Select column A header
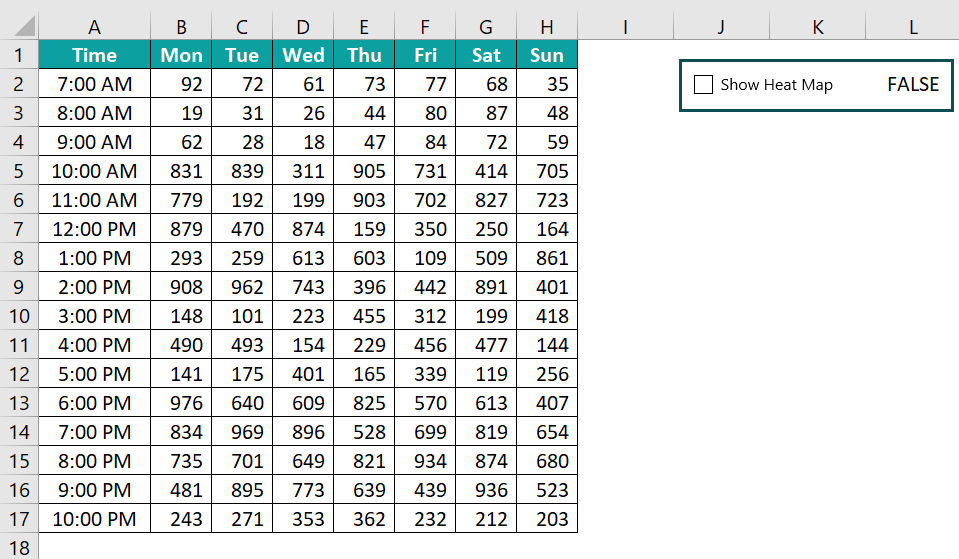 (x=94, y=27)
